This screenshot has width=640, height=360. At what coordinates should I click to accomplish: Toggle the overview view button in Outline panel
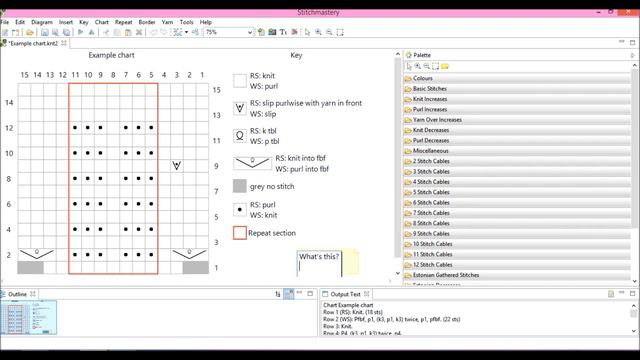[289, 294]
